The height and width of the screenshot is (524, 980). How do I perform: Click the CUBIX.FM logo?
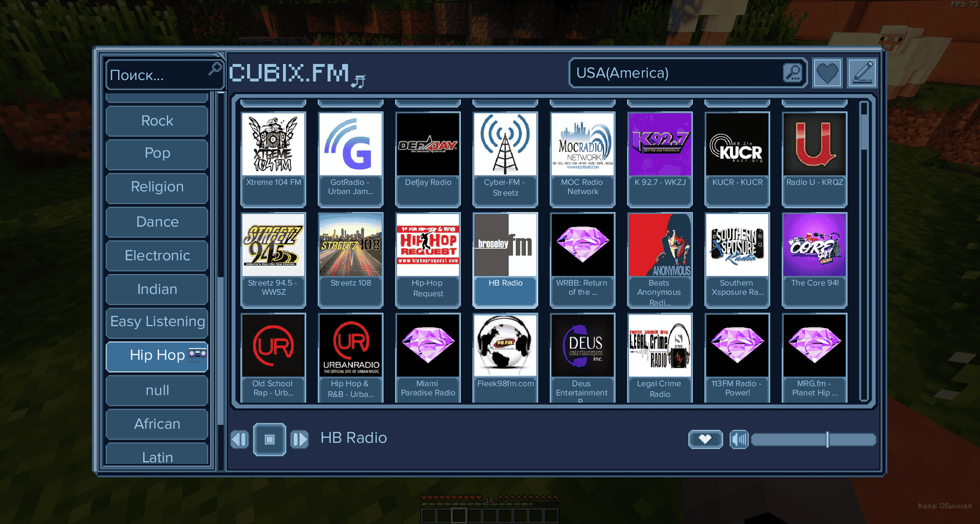(298, 74)
